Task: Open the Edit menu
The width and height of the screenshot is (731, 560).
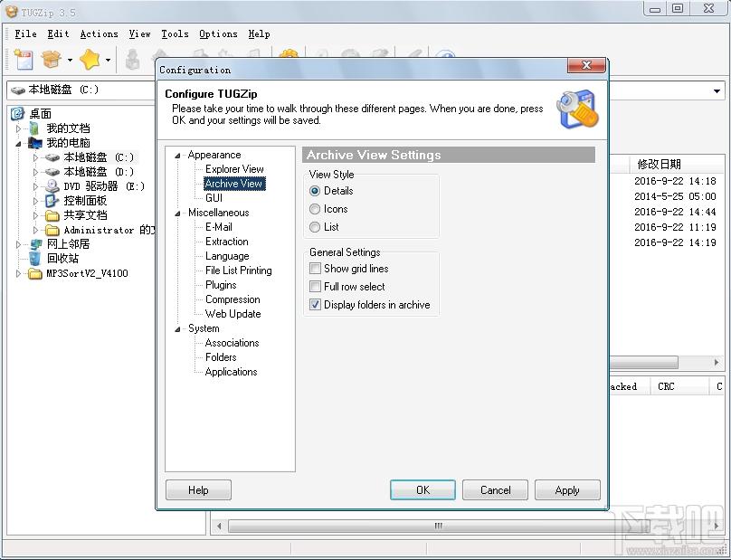Action: [x=58, y=33]
